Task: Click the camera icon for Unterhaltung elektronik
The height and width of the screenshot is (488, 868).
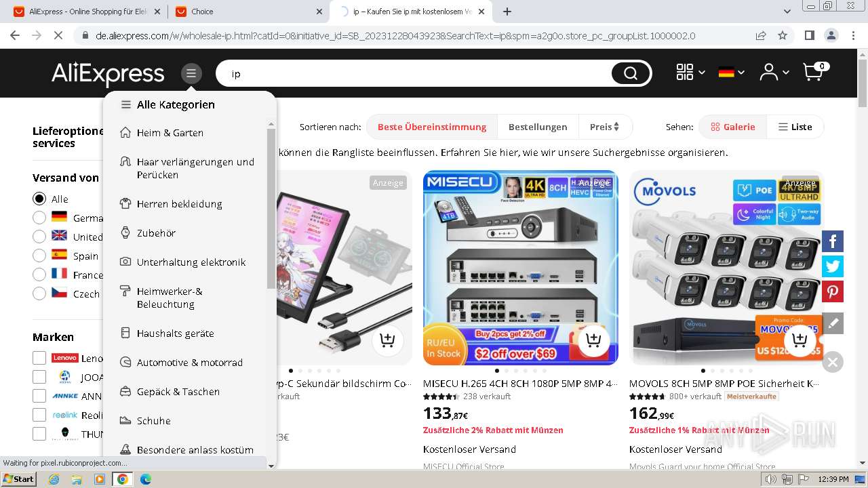Action: [x=125, y=262]
